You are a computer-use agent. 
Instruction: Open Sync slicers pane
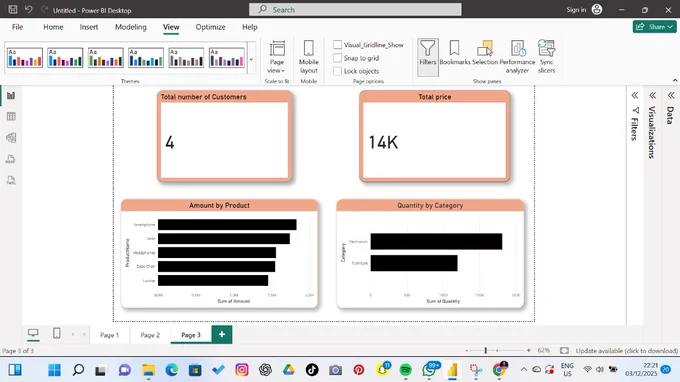coord(546,56)
